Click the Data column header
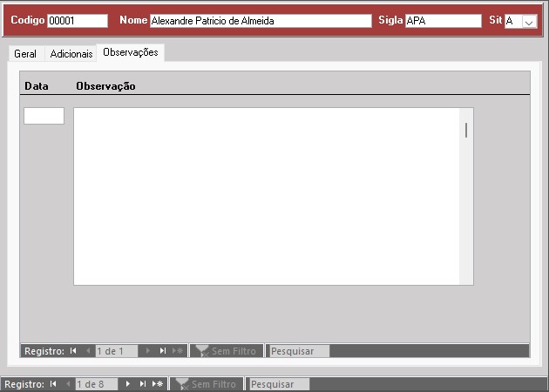 click(x=37, y=86)
